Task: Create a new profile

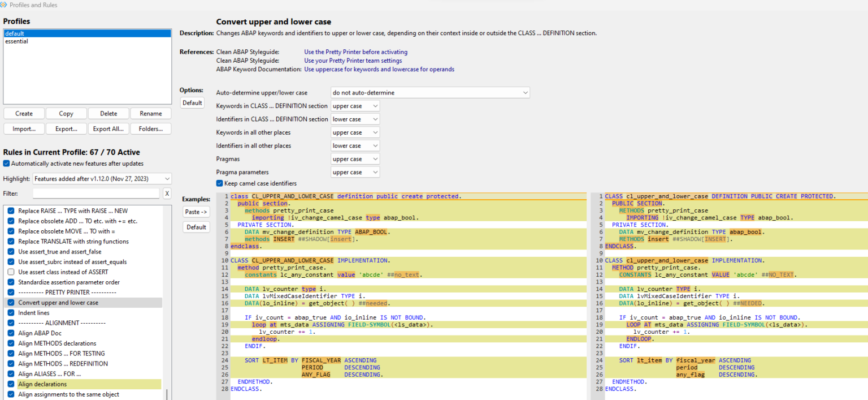Action: coord(24,113)
